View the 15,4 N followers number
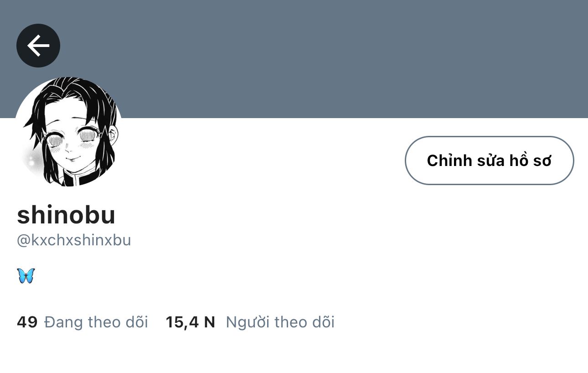Screen dimensions: 588x373 (191, 322)
